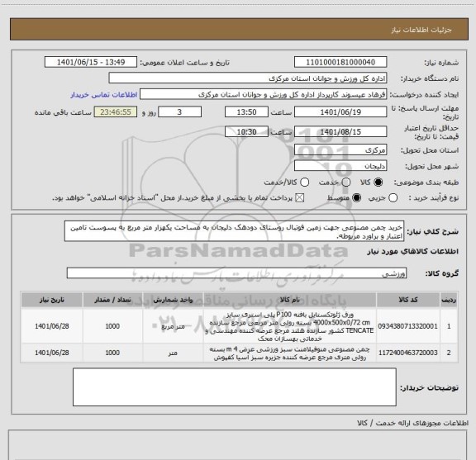Screen dimensions: 476x460
Task: Click the نام کالا column header
Action: click(289, 300)
